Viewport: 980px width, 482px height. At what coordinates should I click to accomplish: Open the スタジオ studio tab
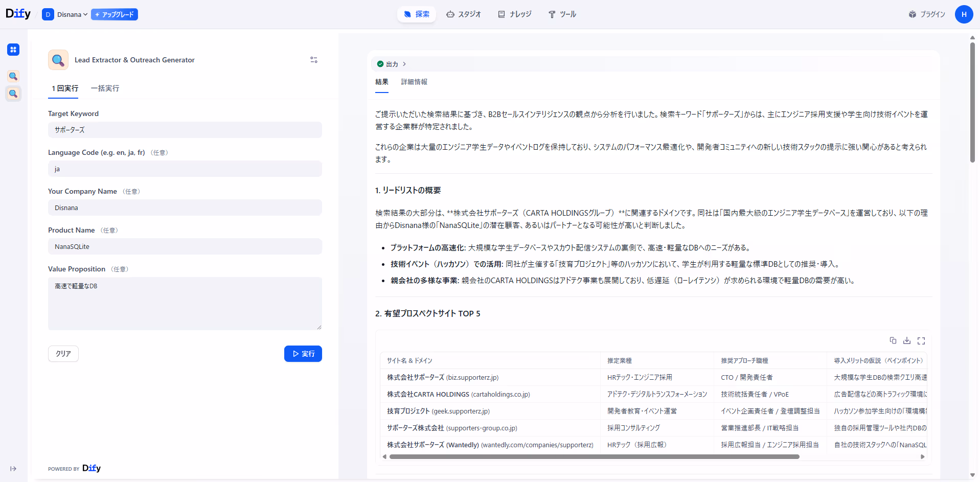tap(464, 14)
